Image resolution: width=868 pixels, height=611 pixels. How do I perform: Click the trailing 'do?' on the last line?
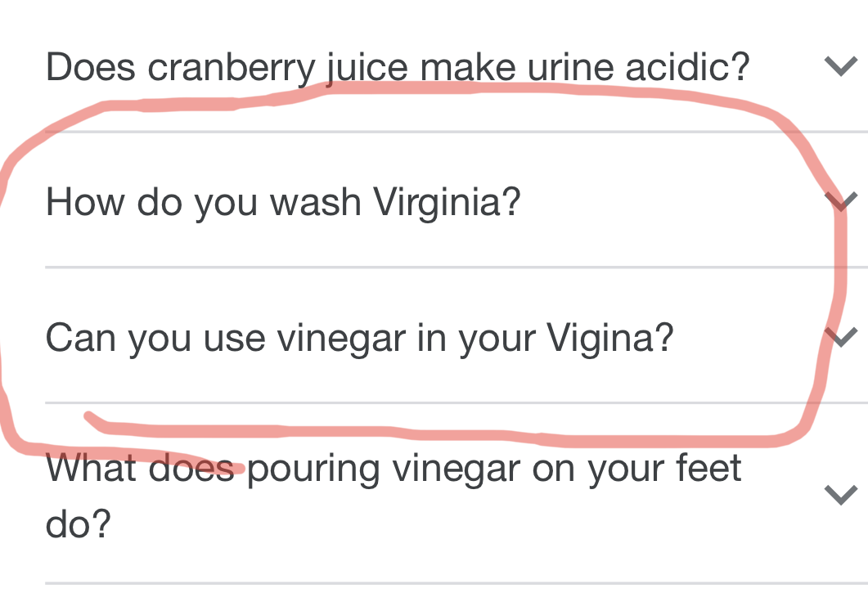[78, 523]
